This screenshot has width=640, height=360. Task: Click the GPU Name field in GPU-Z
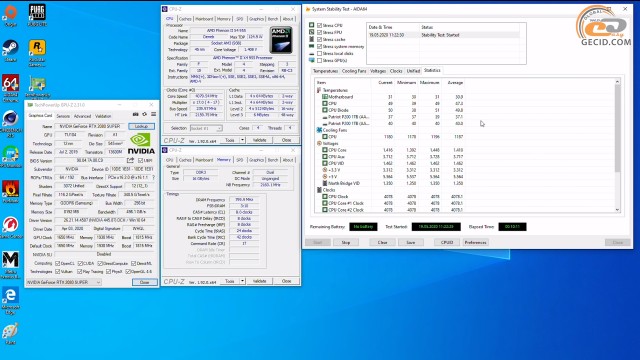click(90, 126)
